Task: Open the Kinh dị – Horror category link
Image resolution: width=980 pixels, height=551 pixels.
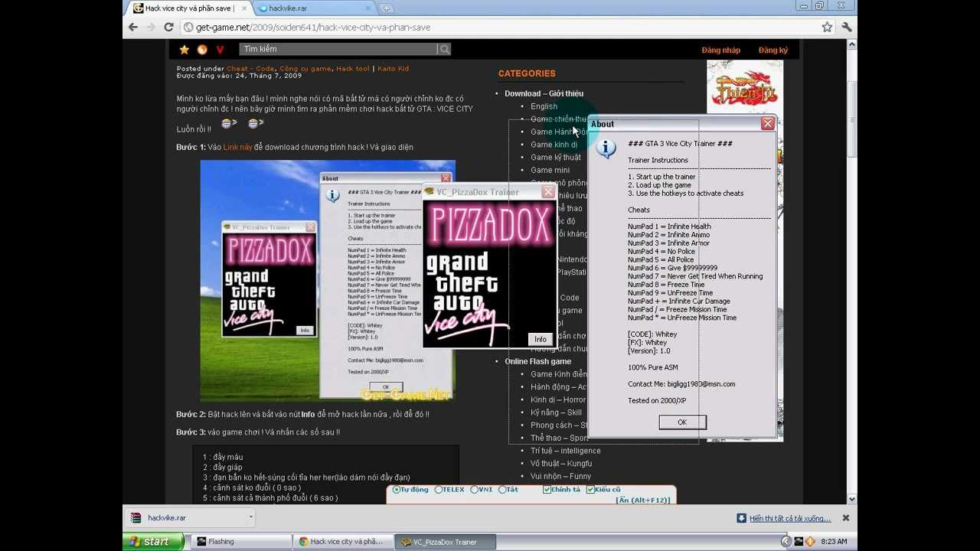Action: pos(558,399)
